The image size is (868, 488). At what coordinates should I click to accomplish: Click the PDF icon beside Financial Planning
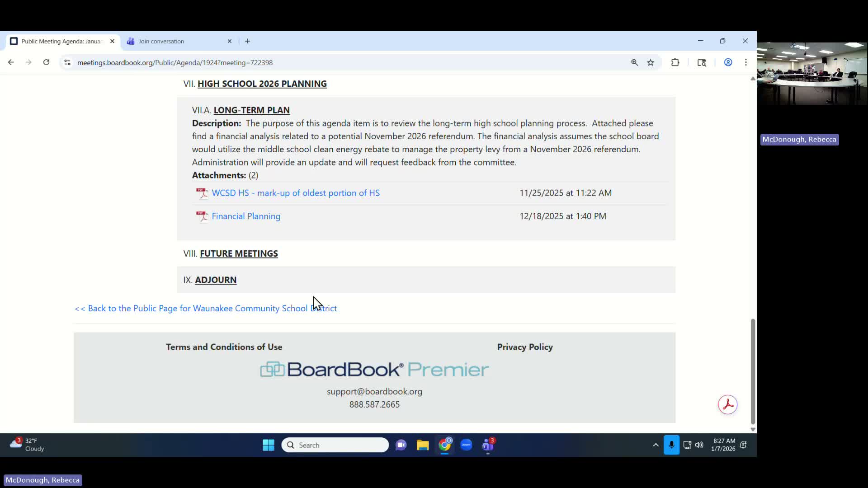pos(202,216)
